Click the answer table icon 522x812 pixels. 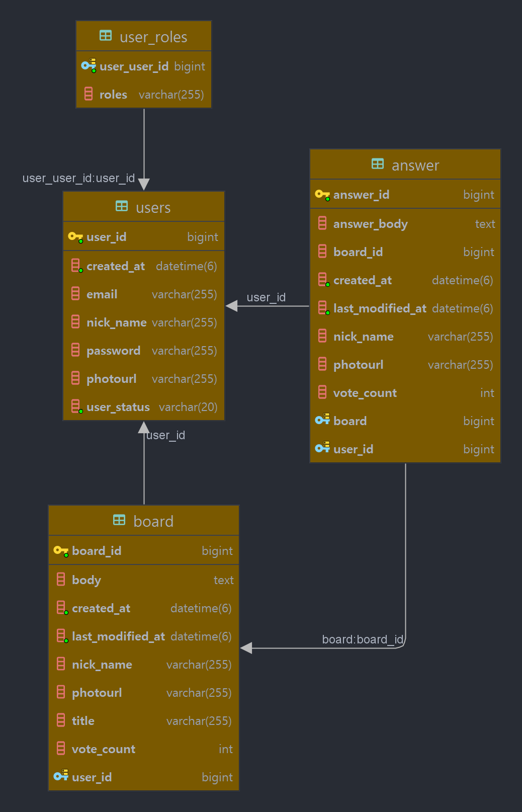378,164
